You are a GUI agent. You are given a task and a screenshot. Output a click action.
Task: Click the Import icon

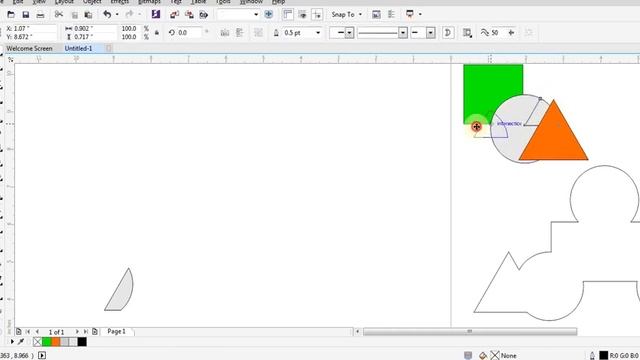point(175,15)
